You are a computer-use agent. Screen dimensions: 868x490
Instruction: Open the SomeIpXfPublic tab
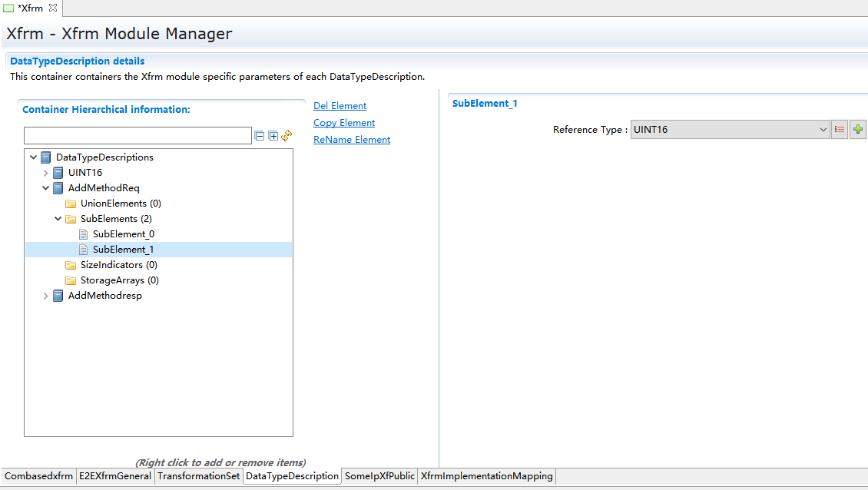(379, 476)
